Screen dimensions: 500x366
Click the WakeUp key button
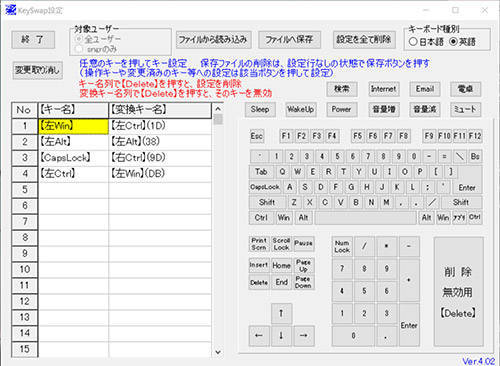pos(301,109)
